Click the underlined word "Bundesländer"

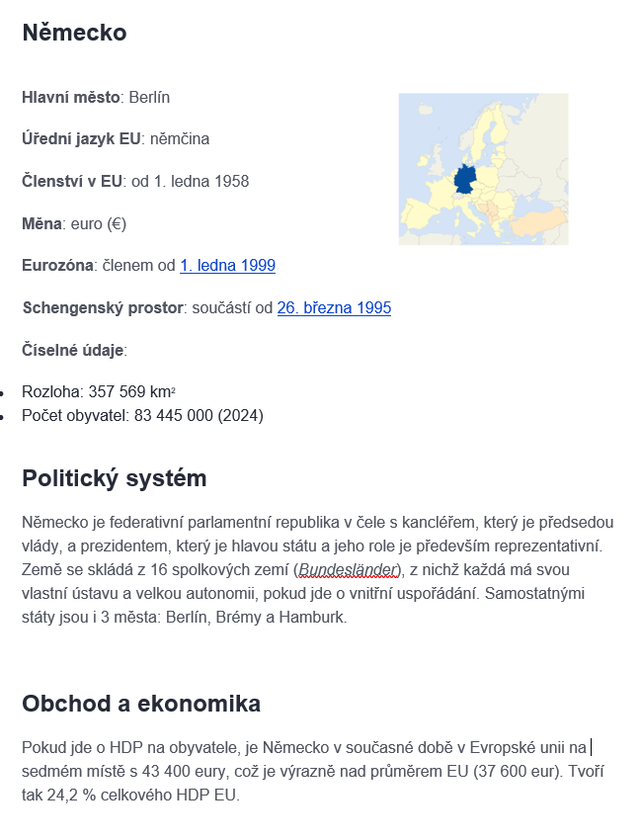350,570
